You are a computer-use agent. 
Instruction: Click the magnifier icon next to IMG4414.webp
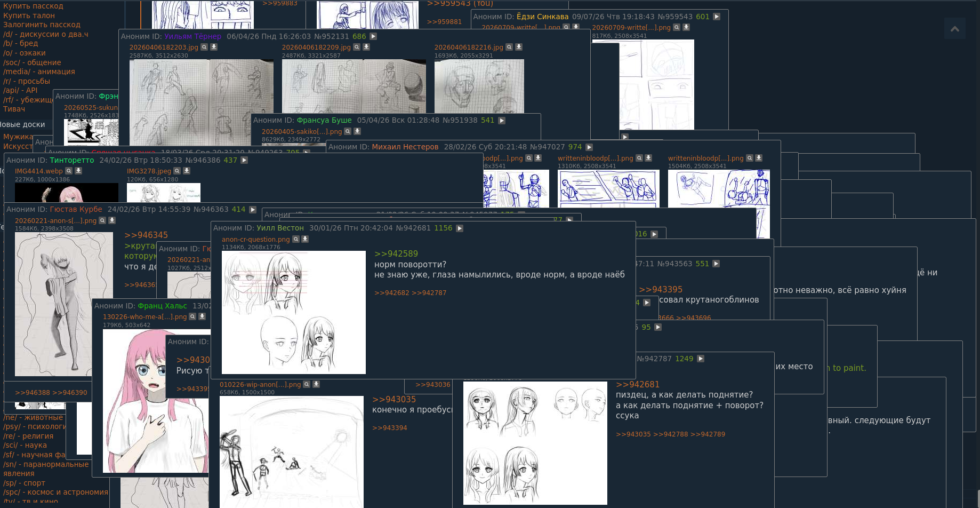click(x=69, y=171)
